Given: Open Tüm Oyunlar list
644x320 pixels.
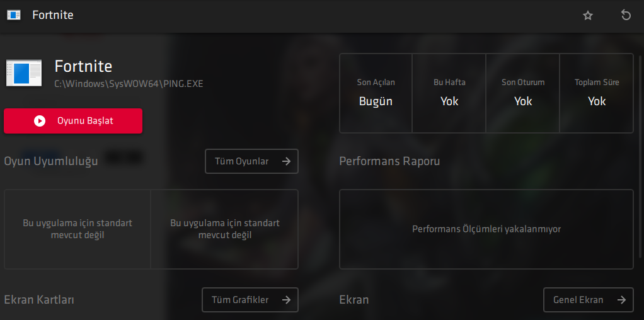Looking at the screenshot, I should [x=251, y=161].
